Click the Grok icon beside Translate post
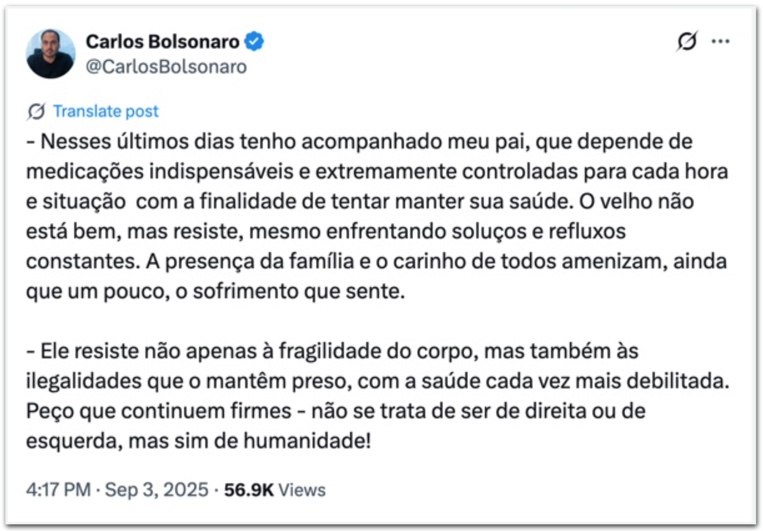The image size is (763, 531). click(36, 111)
